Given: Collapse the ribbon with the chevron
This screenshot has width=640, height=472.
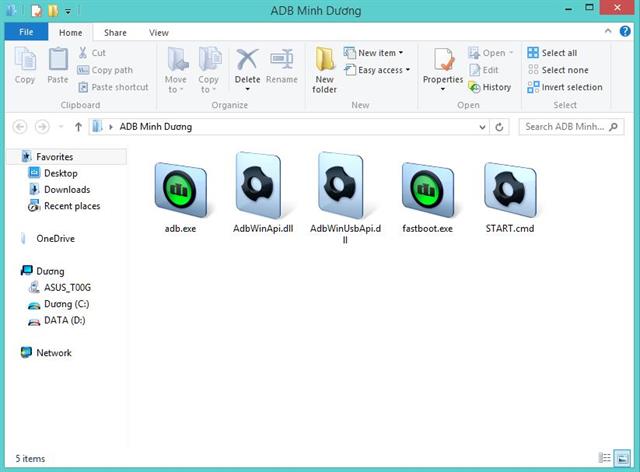Looking at the screenshot, I should point(608,31).
